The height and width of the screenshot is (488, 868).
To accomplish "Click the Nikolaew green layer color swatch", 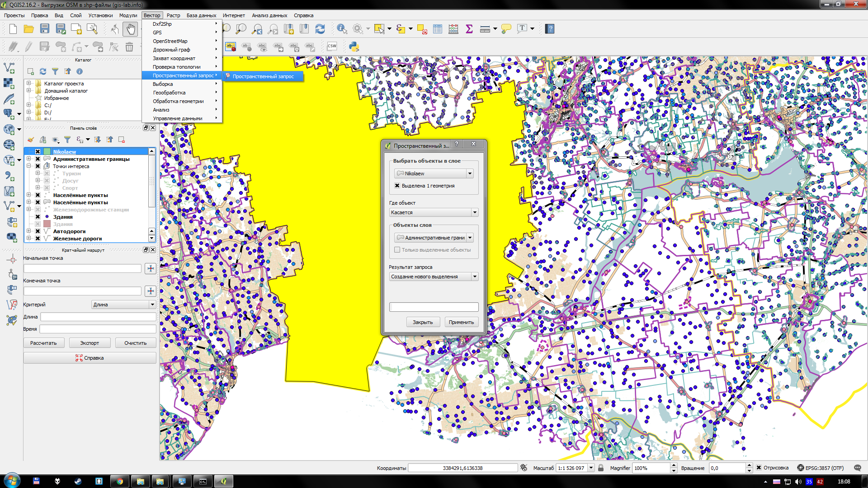I will click(x=47, y=152).
